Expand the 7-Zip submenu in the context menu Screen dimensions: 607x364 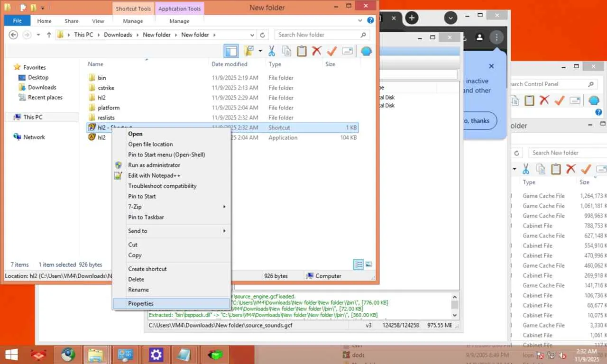pyautogui.click(x=171, y=207)
